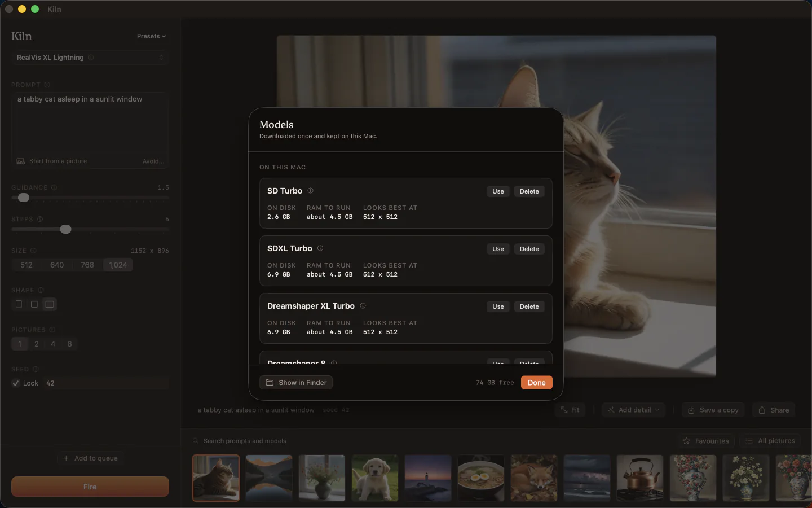
Task: Switch to All pictures view
Action: point(770,441)
